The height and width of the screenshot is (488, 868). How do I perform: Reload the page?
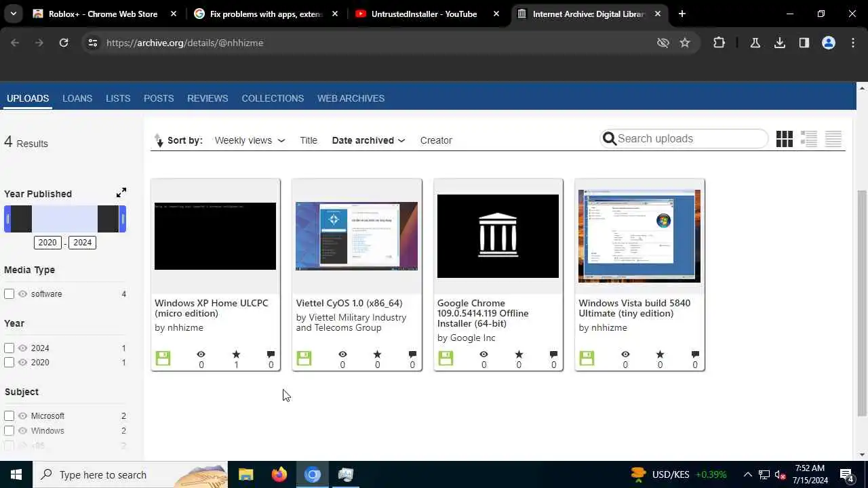64,43
